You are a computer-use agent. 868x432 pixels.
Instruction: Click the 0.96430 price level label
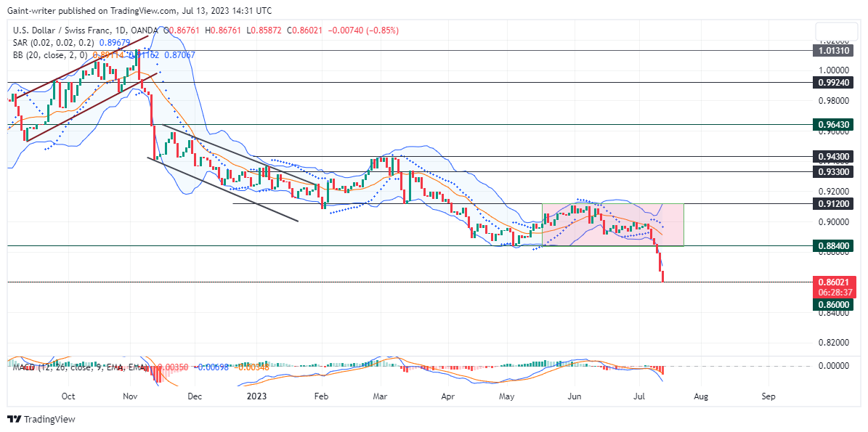pos(833,125)
